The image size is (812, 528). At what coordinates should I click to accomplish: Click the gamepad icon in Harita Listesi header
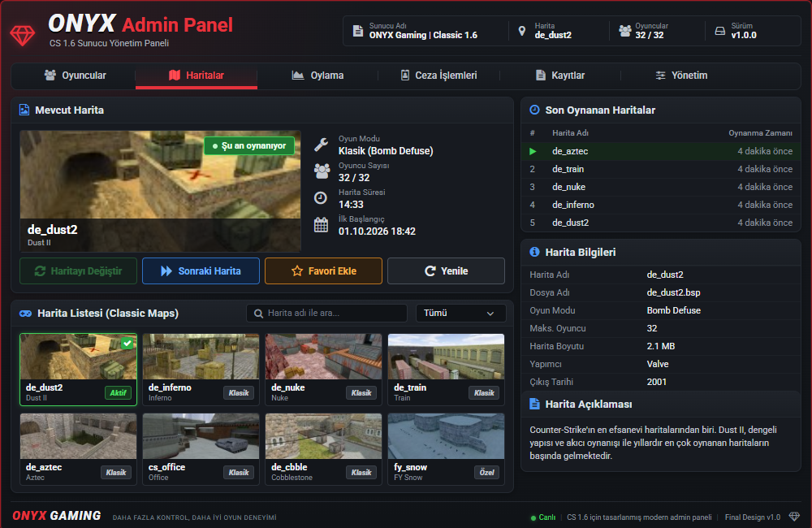25,314
